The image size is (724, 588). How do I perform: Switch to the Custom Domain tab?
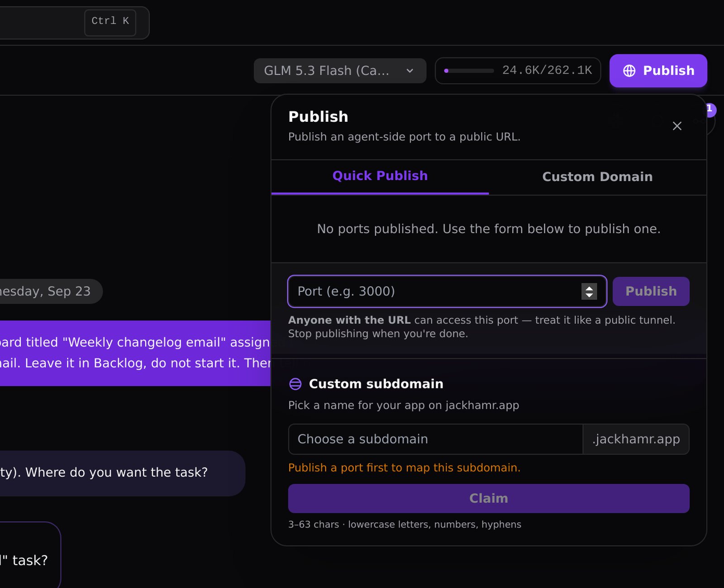(597, 177)
